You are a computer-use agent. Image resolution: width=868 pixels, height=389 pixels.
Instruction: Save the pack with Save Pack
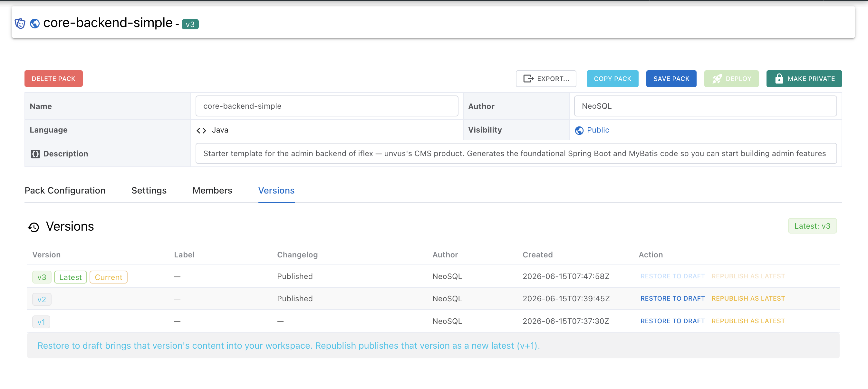click(671, 79)
